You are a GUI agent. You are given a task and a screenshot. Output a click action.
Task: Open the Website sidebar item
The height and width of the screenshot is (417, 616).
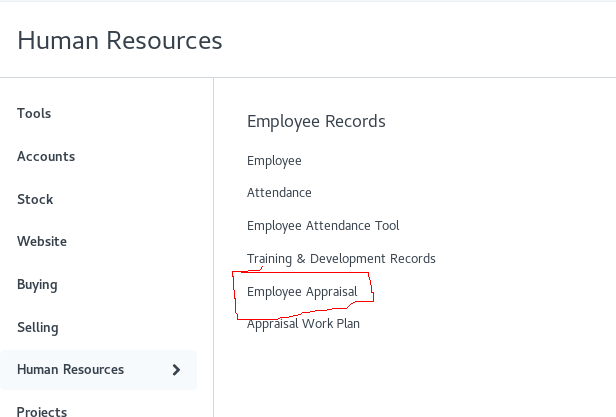pyautogui.click(x=42, y=241)
